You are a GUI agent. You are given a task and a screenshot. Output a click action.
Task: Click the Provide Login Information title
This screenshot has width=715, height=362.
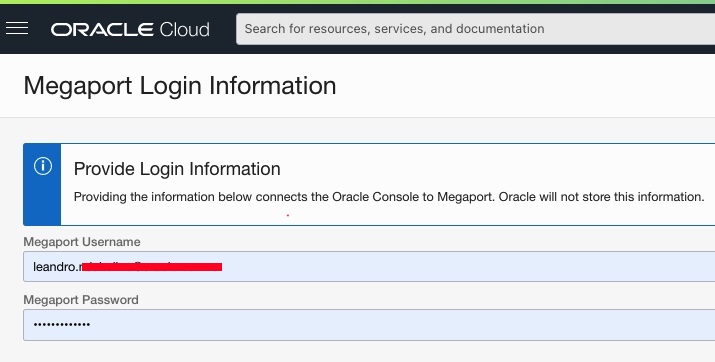click(x=177, y=169)
